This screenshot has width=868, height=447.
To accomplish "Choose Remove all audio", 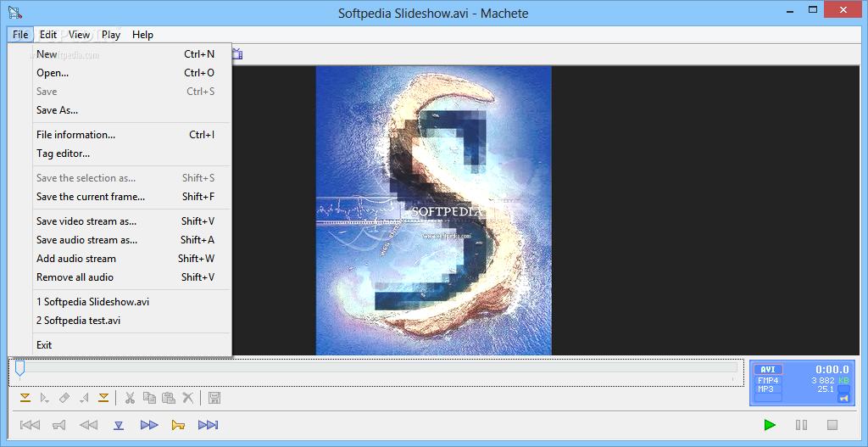I will [131, 277].
